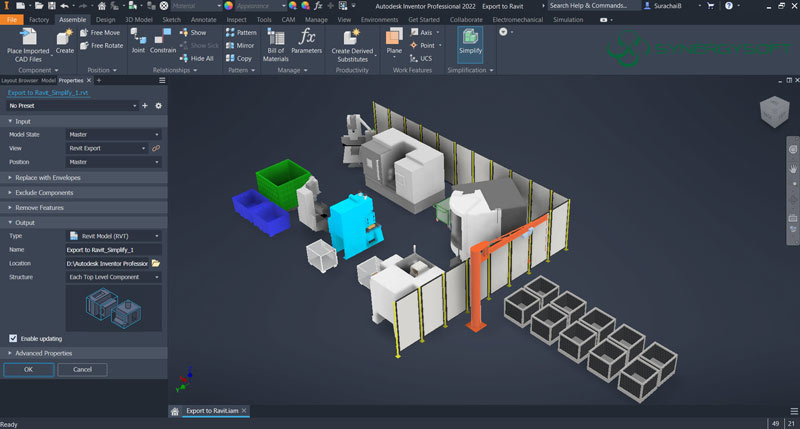Open the fx Parameters dialog

coord(307,41)
